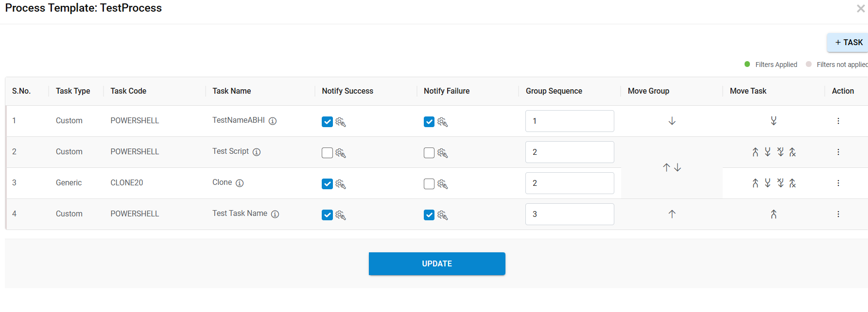Add a new task with + TASK
The width and height of the screenshot is (868, 312).
point(849,43)
